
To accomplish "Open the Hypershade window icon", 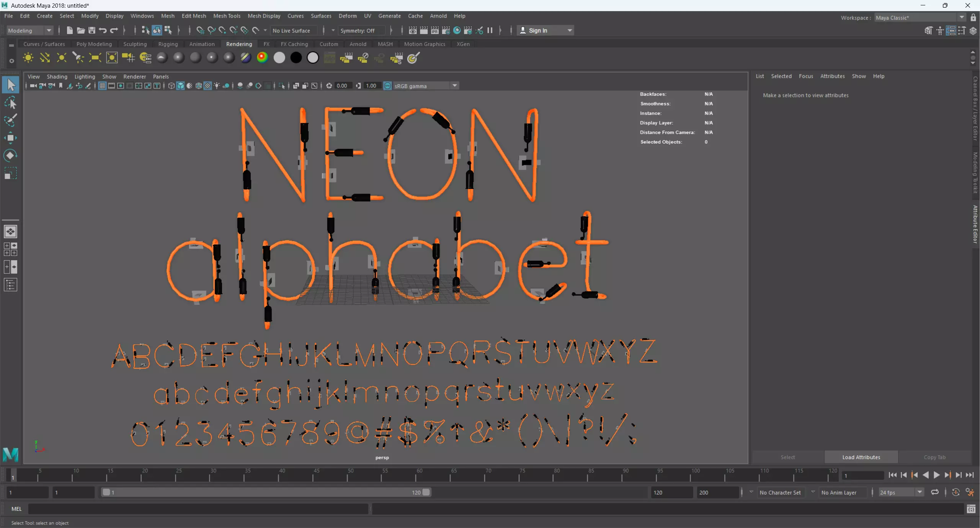I will click(x=457, y=31).
